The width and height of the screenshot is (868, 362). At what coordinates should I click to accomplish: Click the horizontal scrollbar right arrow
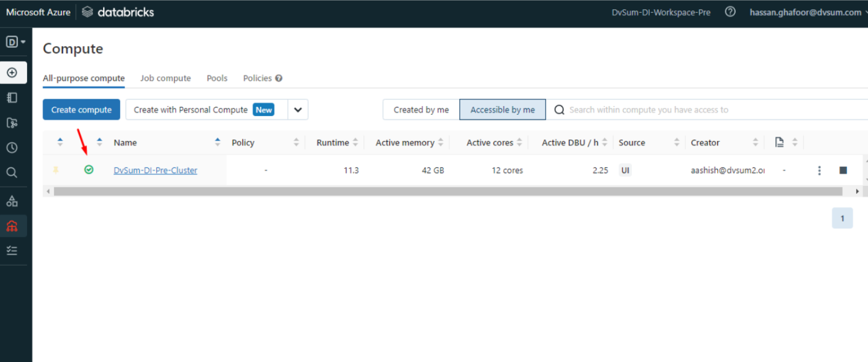pos(857,191)
